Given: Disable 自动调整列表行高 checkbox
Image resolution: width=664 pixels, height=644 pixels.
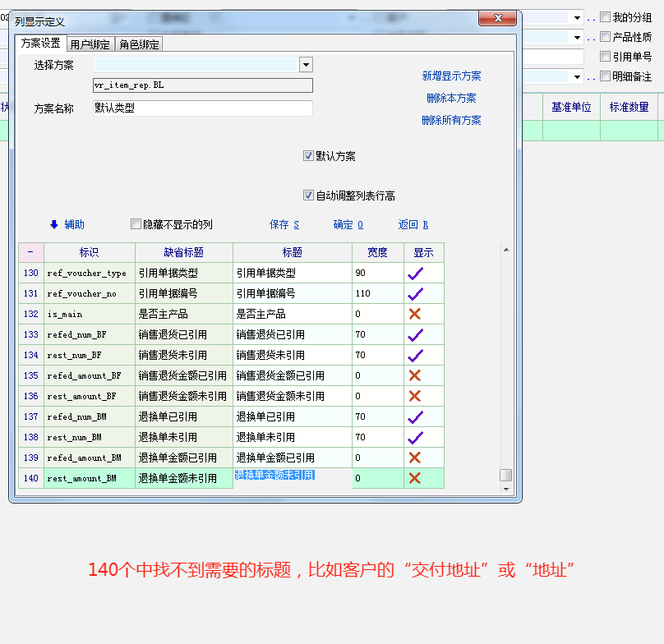Looking at the screenshot, I should click(x=309, y=195).
